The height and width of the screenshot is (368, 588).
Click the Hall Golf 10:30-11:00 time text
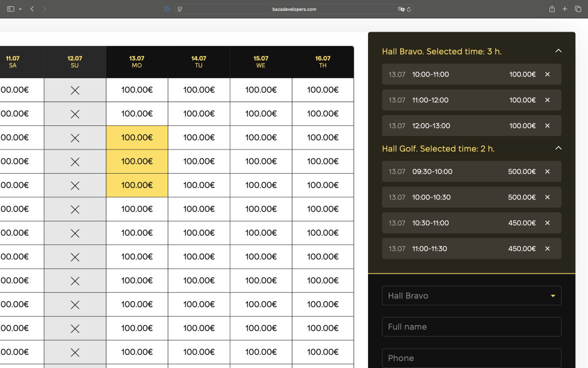pyautogui.click(x=431, y=223)
